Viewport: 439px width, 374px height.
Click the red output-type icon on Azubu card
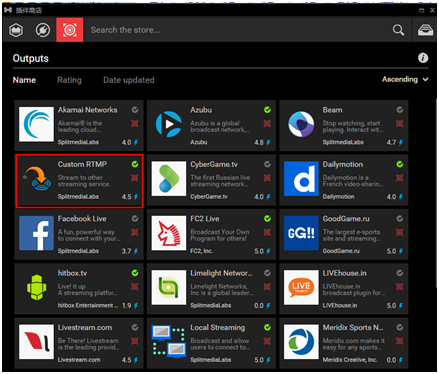point(267,123)
